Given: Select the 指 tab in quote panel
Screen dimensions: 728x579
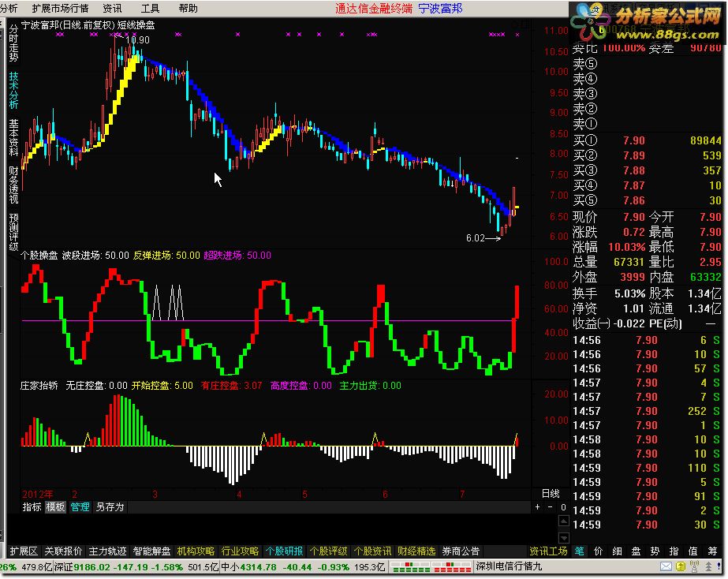Looking at the screenshot, I should click(x=674, y=551).
